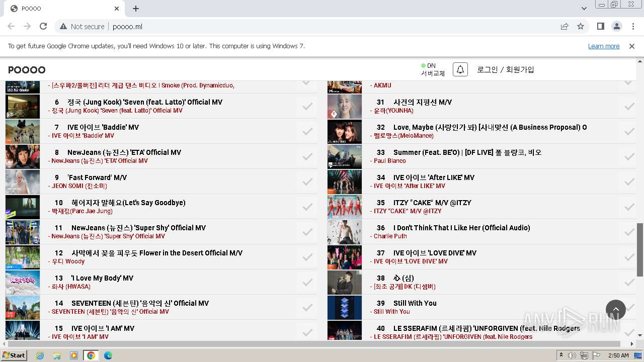
Task: Open song 'Love, Maybe' A Business Proposal
Action: click(490, 127)
